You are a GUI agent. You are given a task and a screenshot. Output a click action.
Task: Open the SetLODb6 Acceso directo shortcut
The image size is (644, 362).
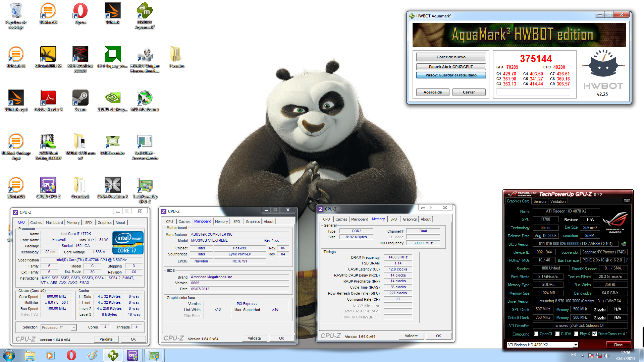145,147
